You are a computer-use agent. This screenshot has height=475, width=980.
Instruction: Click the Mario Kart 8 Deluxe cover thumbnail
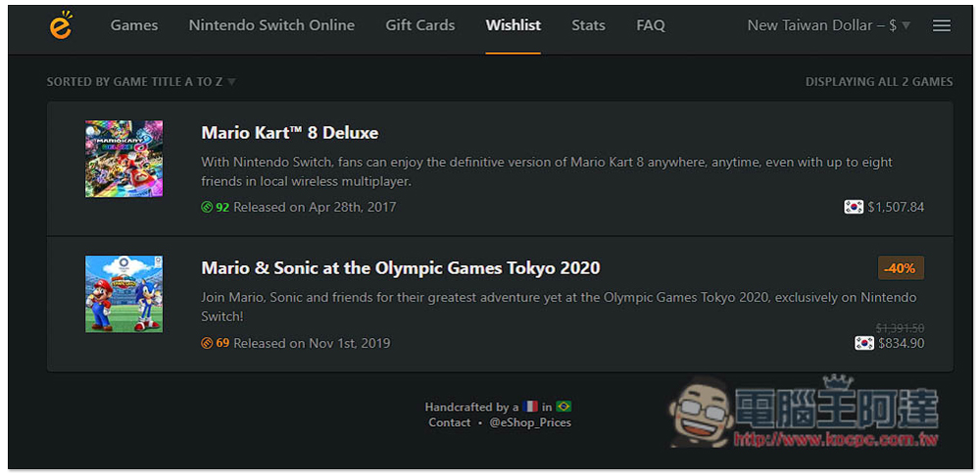coord(123,159)
